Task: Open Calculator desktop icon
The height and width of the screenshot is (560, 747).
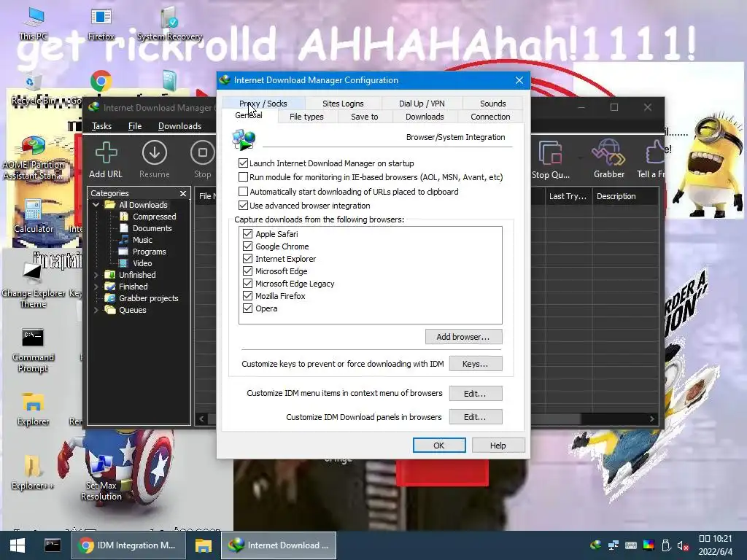Action: coord(34,216)
